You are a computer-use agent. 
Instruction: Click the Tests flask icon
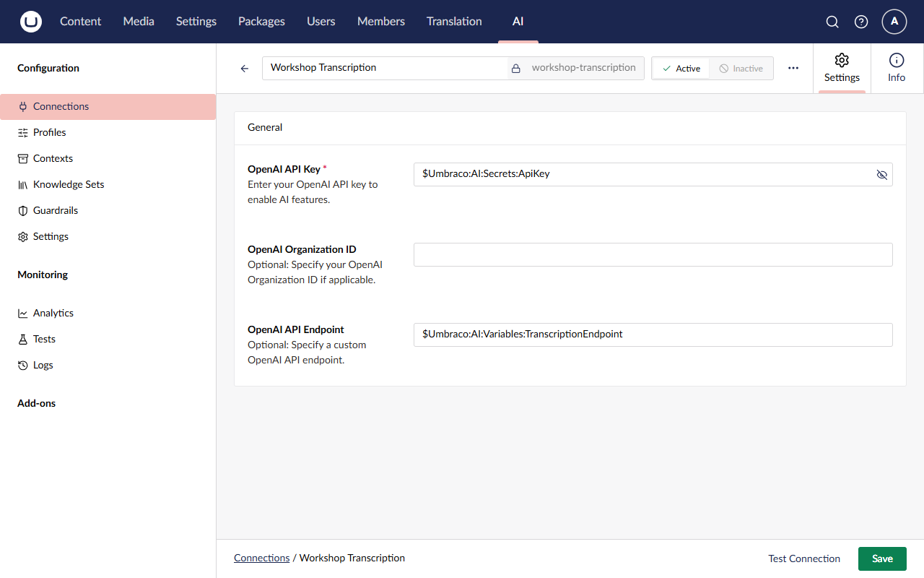coord(23,339)
